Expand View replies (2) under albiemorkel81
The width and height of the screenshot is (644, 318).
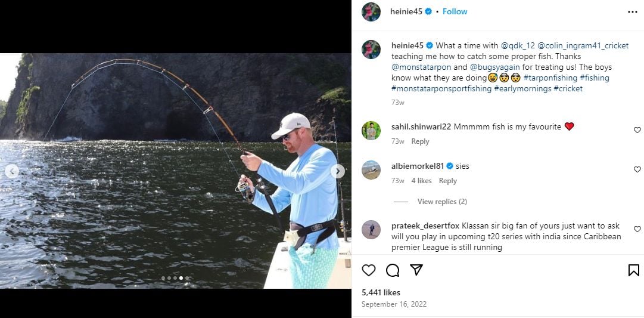pyautogui.click(x=441, y=202)
